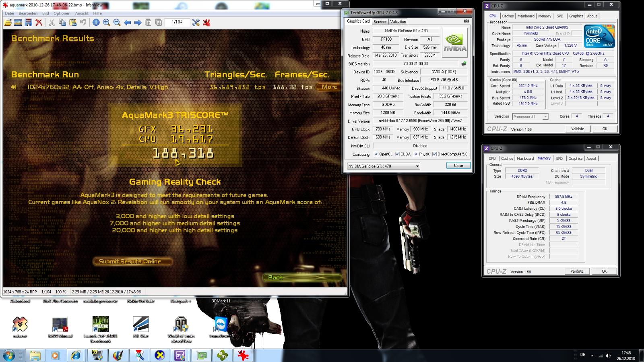Click Validate in the upper CPU-Z window
644x362 pixels.
click(578, 129)
